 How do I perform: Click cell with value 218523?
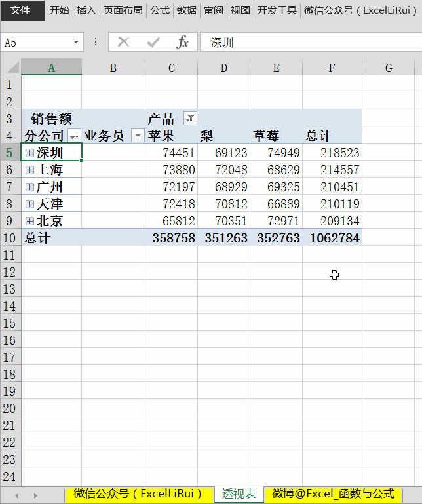click(x=332, y=153)
